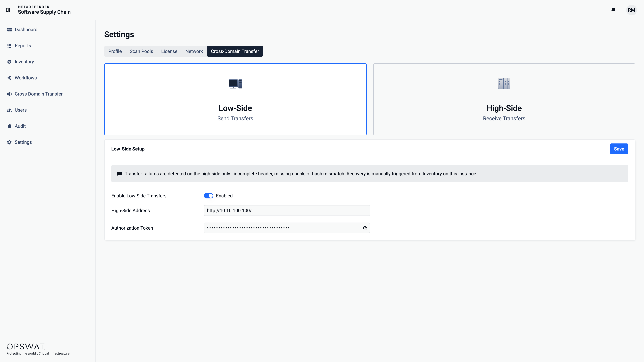Go to Reports in sidebar

[23, 46]
